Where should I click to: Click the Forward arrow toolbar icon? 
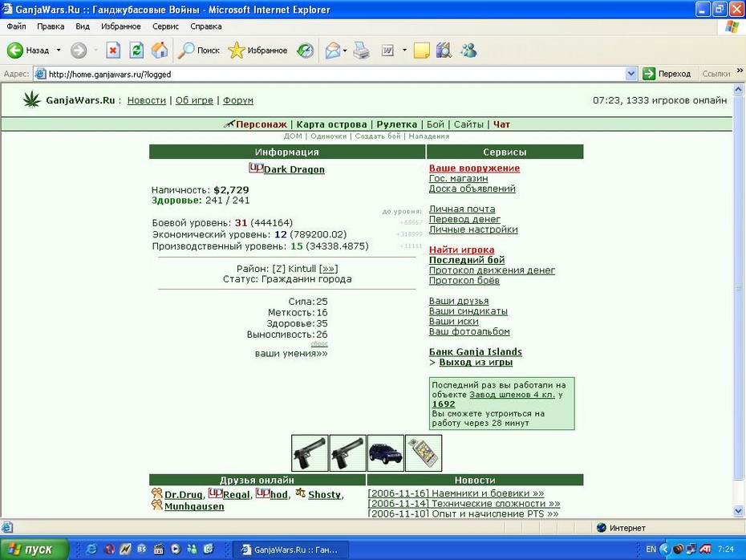79,50
